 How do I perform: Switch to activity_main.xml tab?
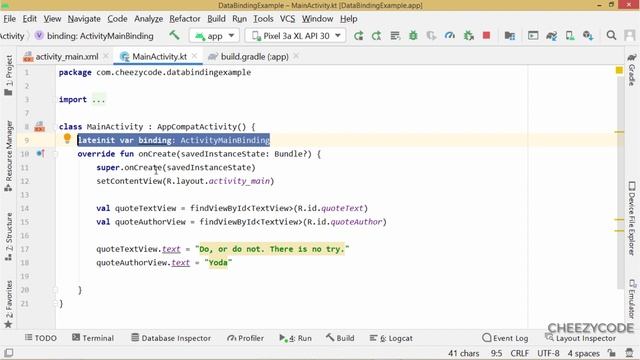coord(67,57)
